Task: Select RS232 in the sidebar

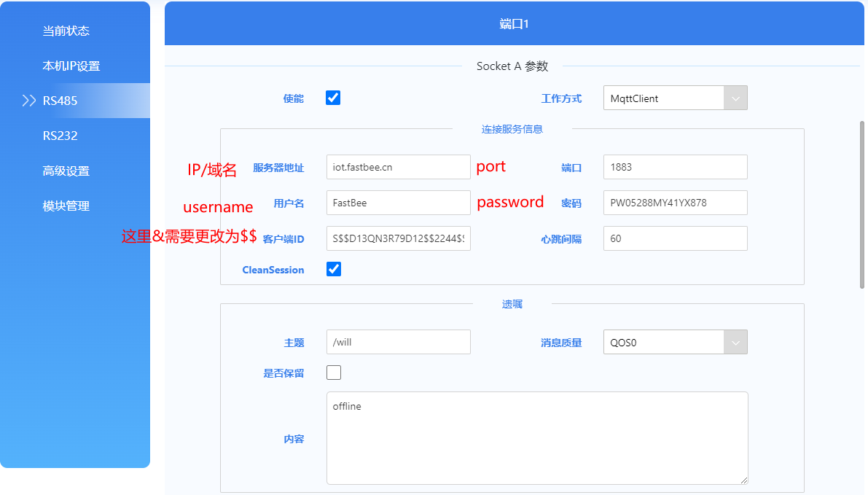Action: tap(60, 136)
